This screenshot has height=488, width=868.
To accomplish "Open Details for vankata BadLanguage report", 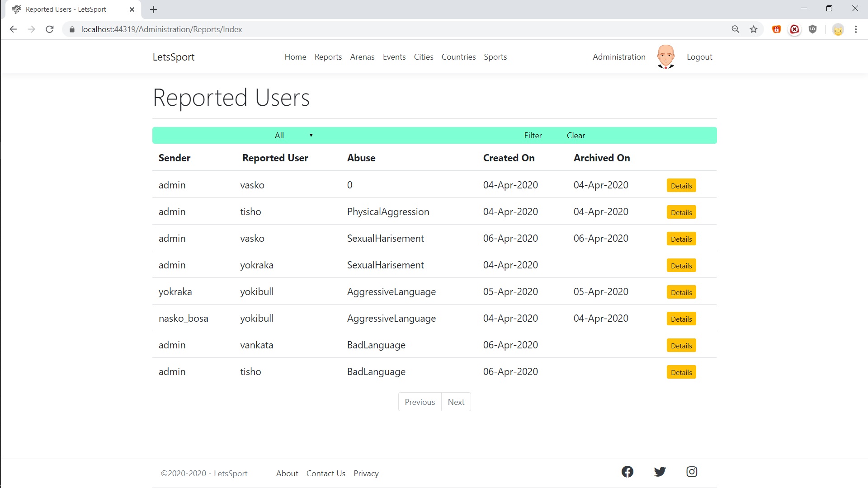I will click(681, 346).
